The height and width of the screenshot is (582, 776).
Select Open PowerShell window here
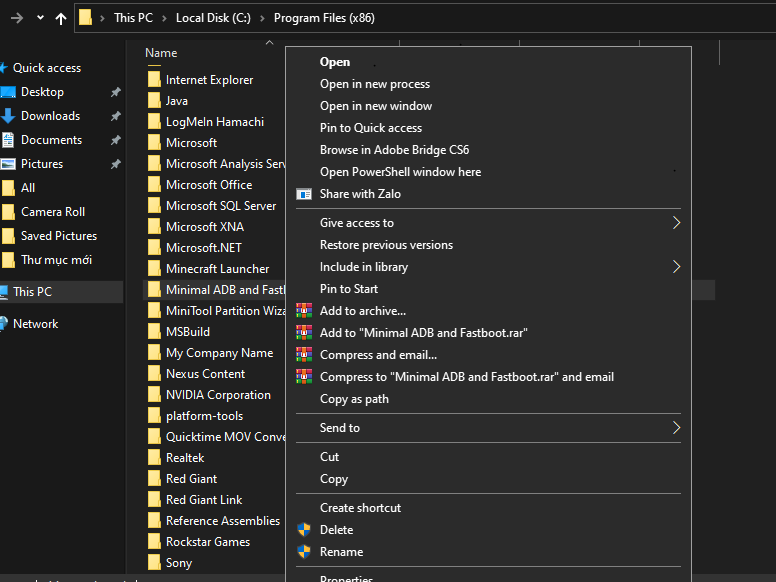400,172
